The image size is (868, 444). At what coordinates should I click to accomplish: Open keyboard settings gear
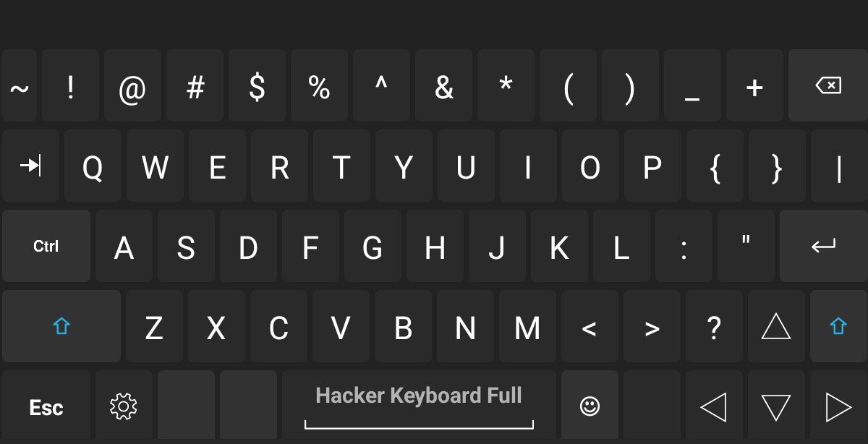coord(124,406)
